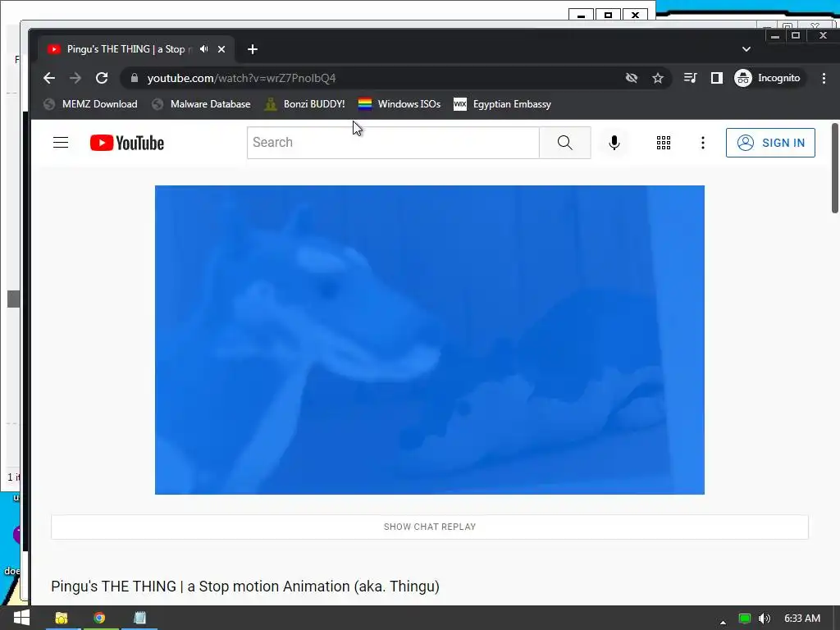This screenshot has width=840, height=630.
Task: Open YouTube hamburger guide menu
Action: click(61, 143)
